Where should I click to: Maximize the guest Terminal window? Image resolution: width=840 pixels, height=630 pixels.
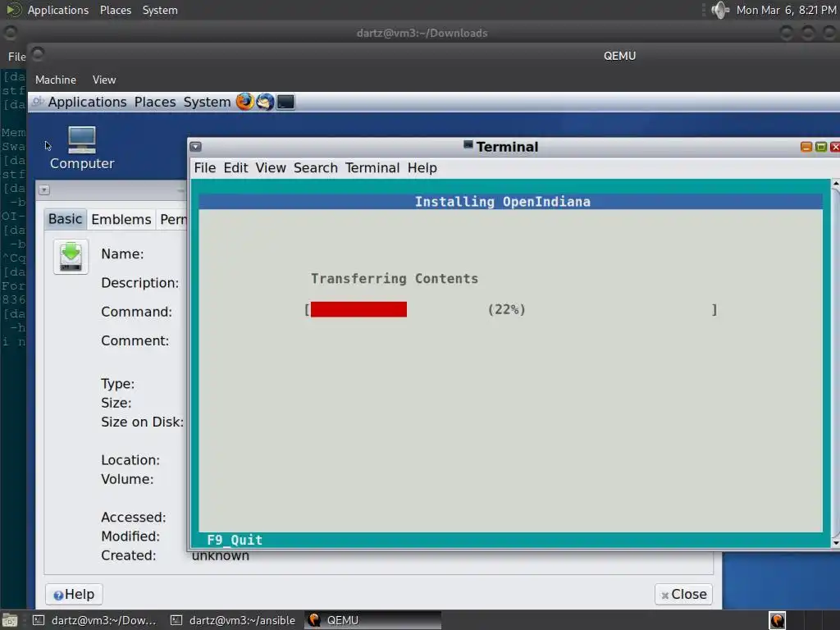coord(820,147)
